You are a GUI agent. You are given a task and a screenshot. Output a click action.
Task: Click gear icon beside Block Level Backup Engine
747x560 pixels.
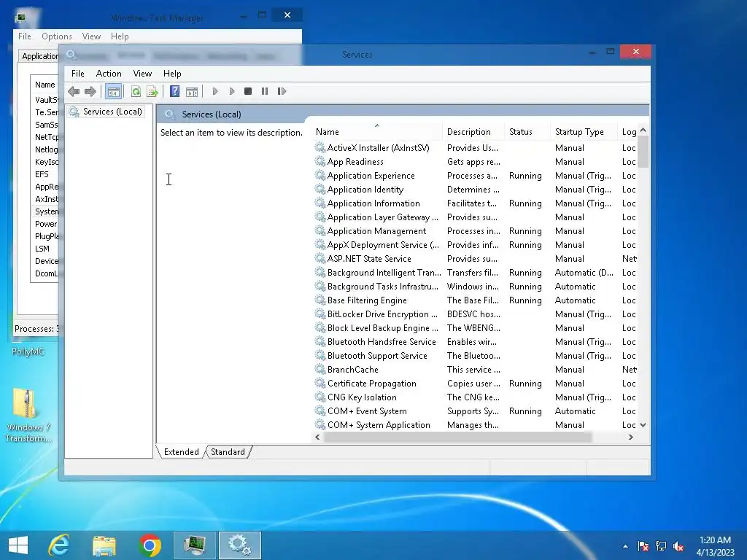[320, 327]
